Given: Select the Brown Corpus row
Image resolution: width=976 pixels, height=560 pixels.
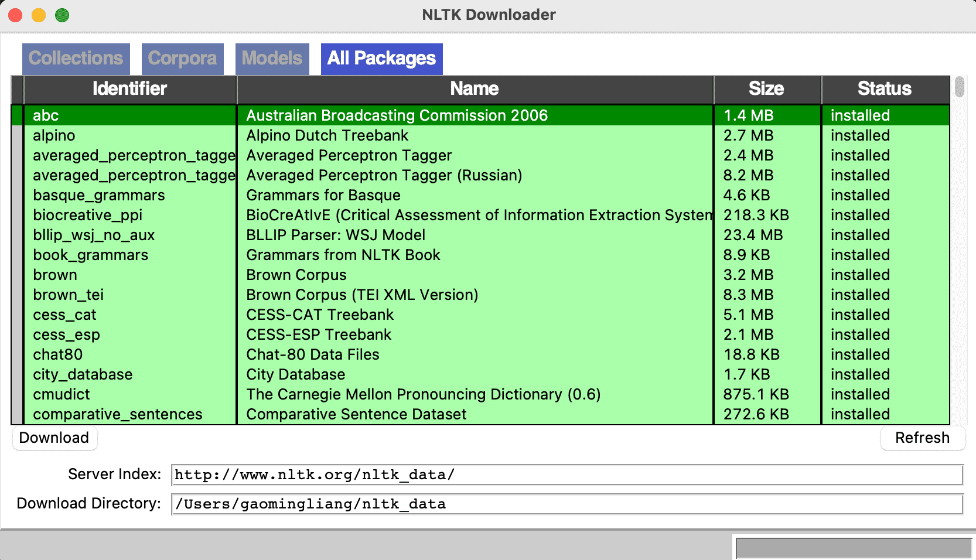Looking at the screenshot, I should 296,275.
